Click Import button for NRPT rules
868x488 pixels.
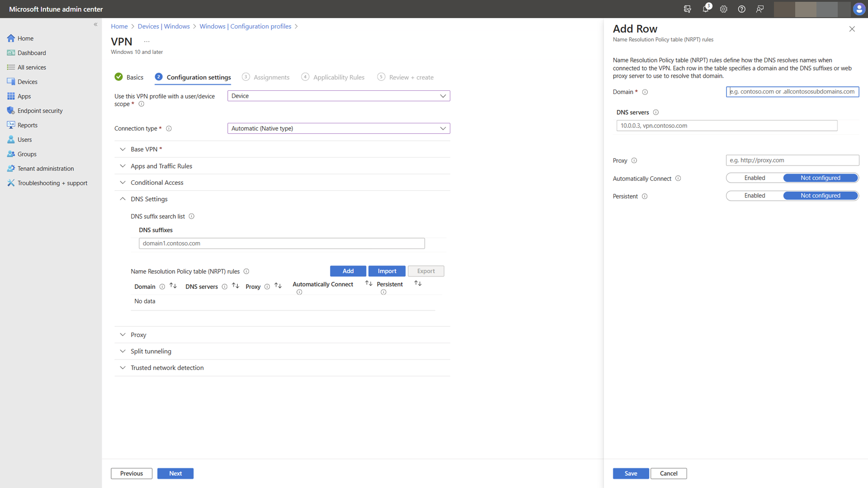point(387,271)
